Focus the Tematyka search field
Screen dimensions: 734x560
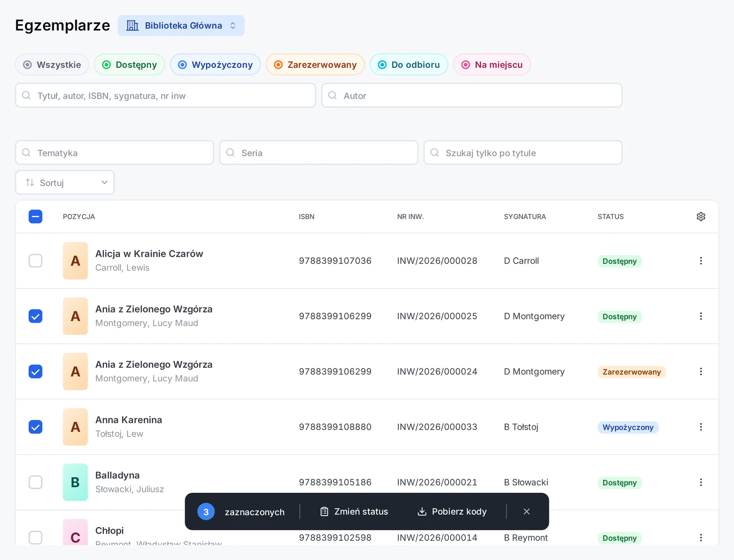click(x=115, y=153)
